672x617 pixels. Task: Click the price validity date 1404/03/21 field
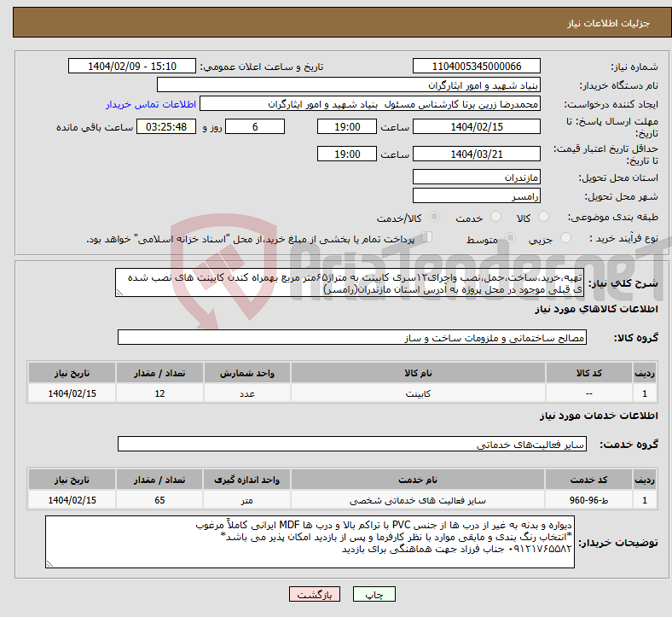coord(476,154)
